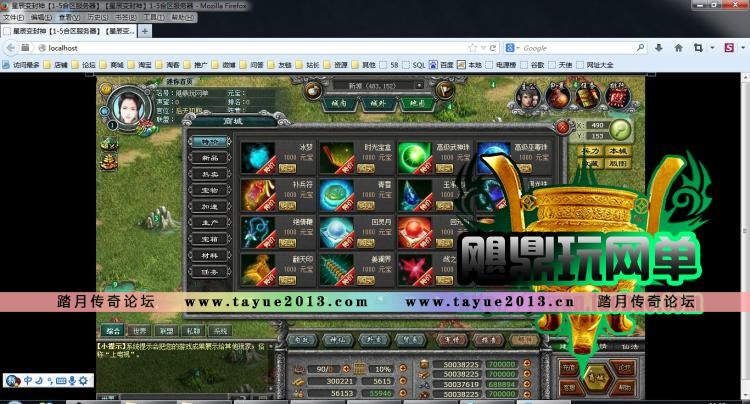Image resolution: width=750 pixels, height=404 pixels.
Task: Click the 购买 button for 补兵符
Action: point(287,206)
